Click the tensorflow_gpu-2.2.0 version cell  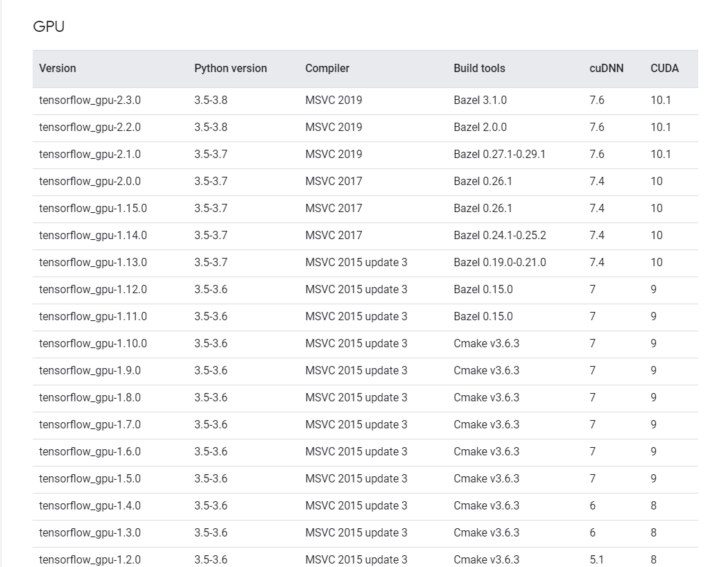[x=89, y=127]
